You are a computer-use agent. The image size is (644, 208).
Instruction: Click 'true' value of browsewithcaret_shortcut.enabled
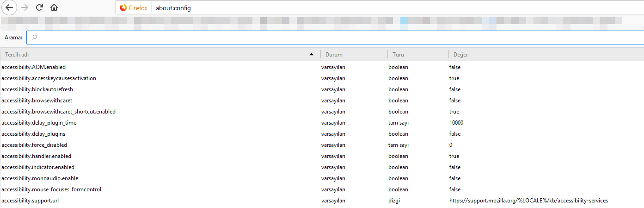tap(454, 112)
